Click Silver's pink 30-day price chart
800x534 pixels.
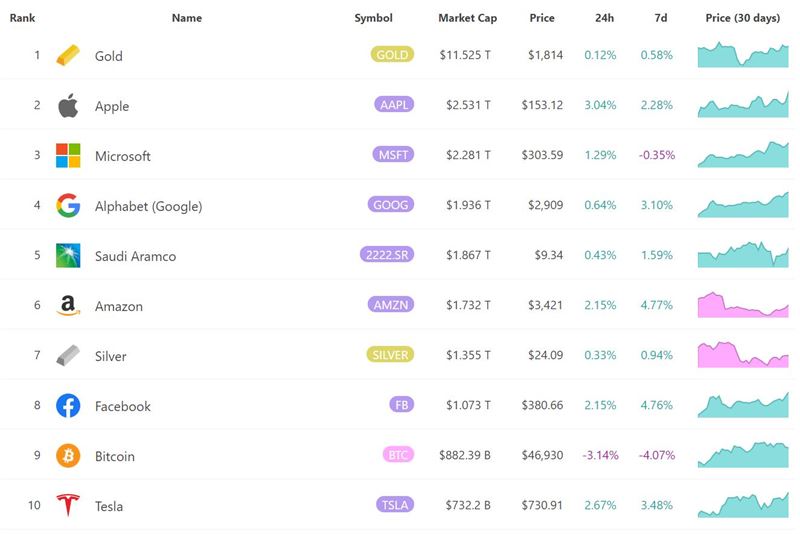tap(743, 354)
